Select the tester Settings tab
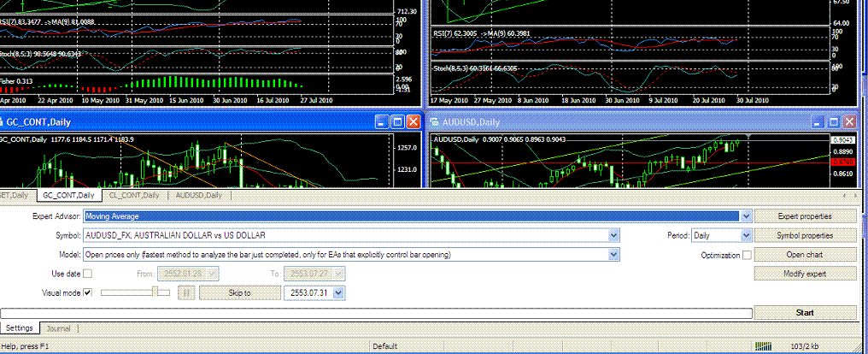 click(x=20, y=328)
